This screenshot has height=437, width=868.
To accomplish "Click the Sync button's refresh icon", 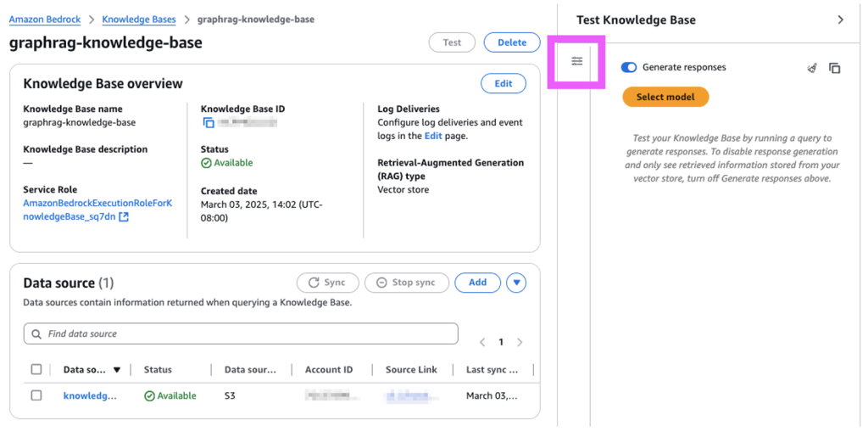I will coord(314,283).
